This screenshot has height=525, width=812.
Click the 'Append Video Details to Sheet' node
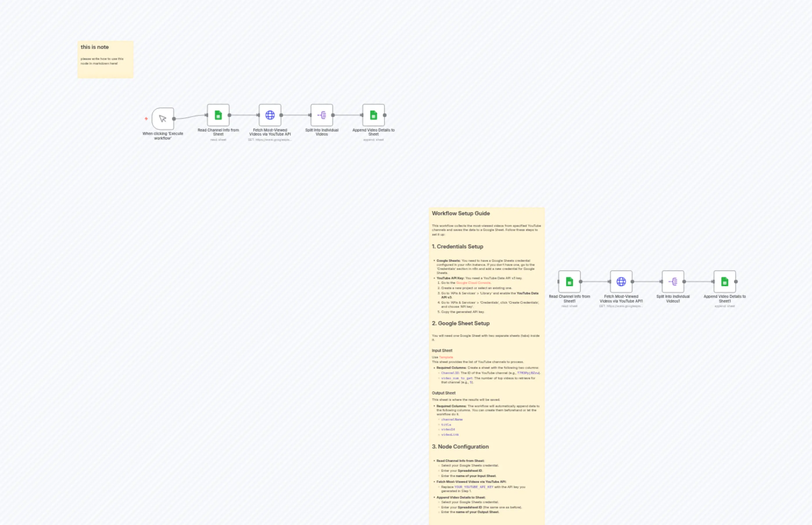click(x=373, y=115)
